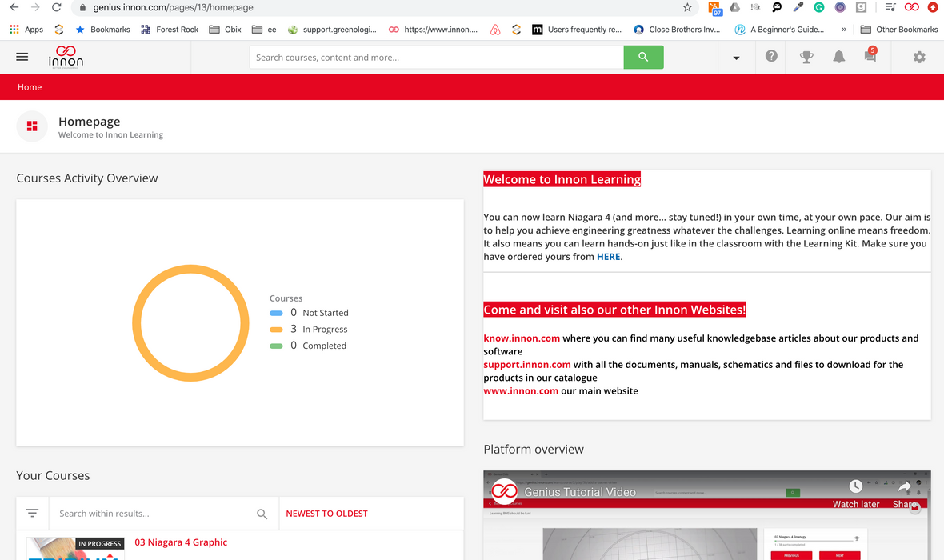Screen dimensions: 944x560
Task: Open the Forest Rock bookmark
Action: coord(169,29)
